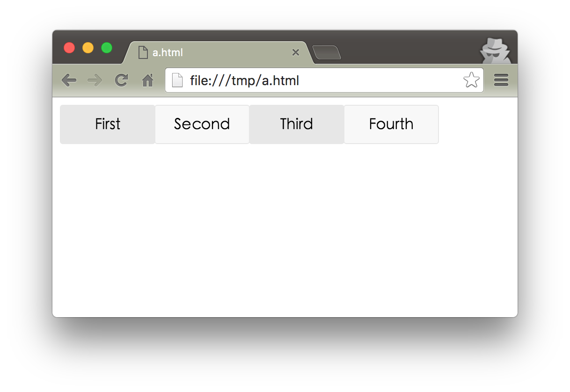
Task: Go back using the back arrow
Action: click(69, 80)
